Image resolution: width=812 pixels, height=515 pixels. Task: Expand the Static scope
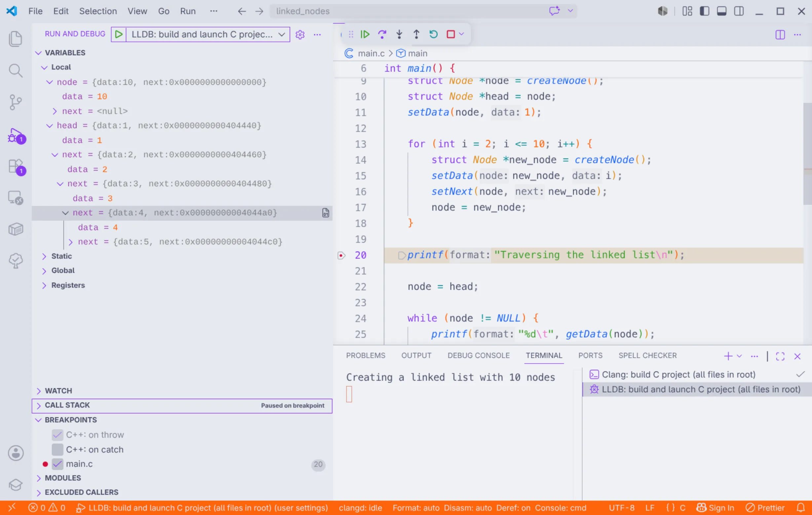[44, 257]
